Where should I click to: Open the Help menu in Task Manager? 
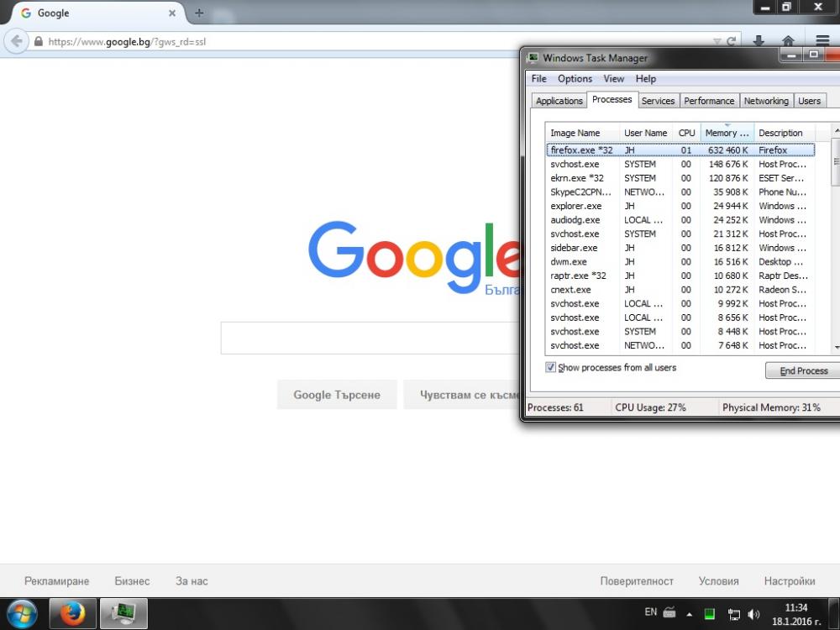645,79
